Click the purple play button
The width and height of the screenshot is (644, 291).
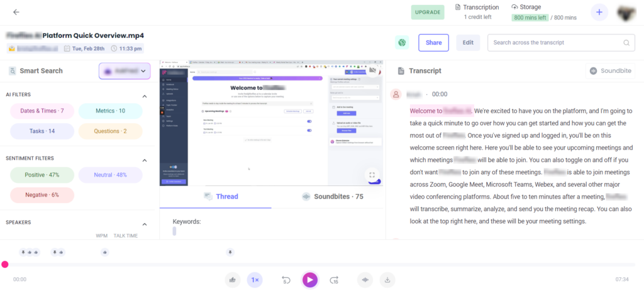[x=309, y=279]
